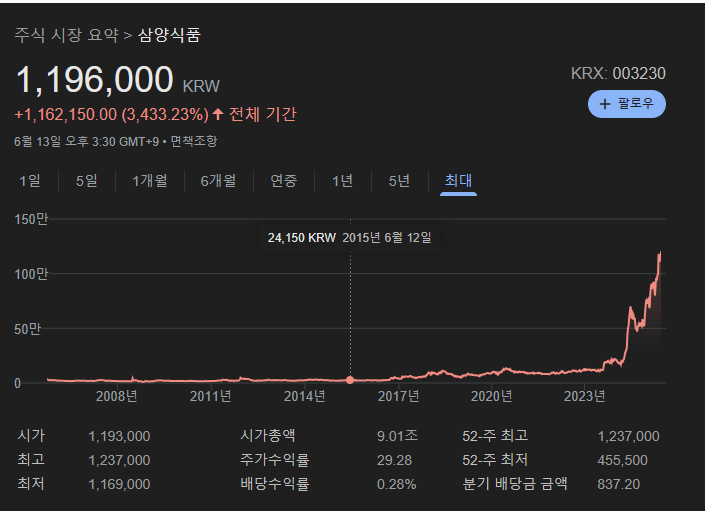Click the 시가 value 1,193,000
Viewport: 705px width, 514px height.
pyautogui.click(x=119, y=436)
